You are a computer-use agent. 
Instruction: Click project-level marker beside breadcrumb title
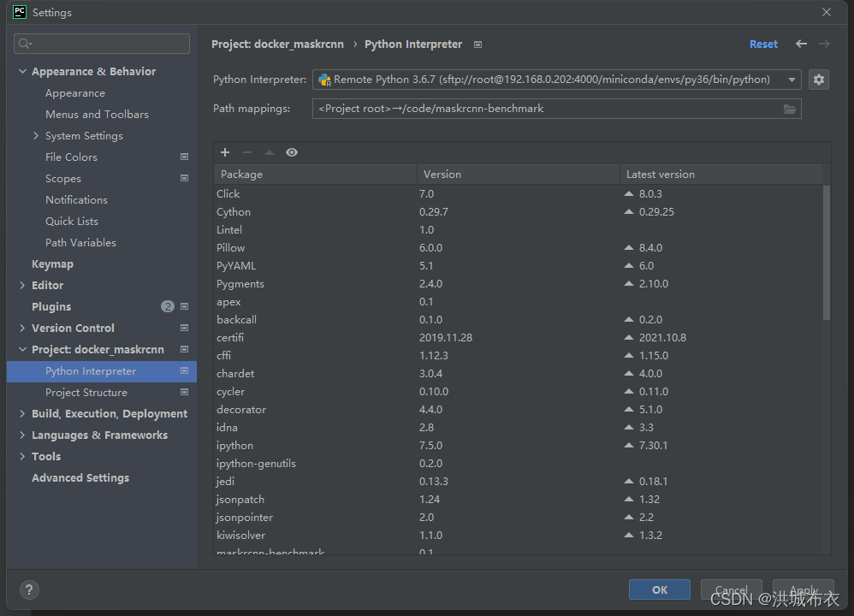pos(477,44)
